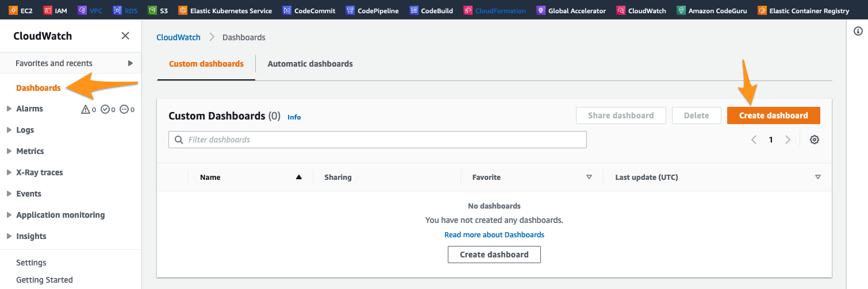Click the orange Create dashboard button

tap(774, 115)
